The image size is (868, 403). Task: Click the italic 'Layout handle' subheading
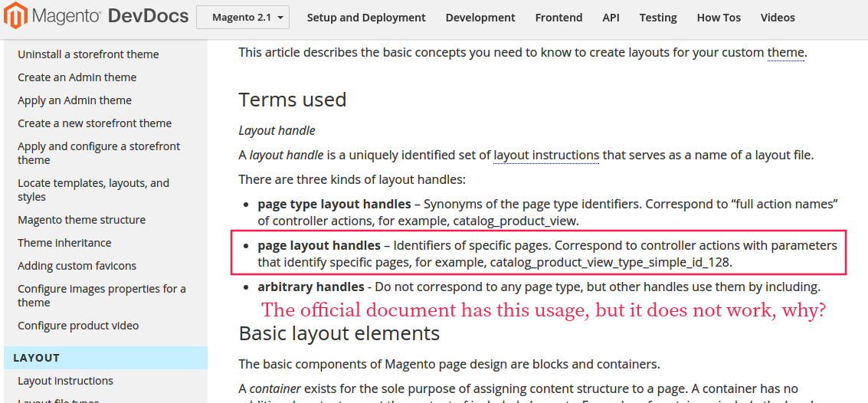pyautogui.click(x=277, y=131)
